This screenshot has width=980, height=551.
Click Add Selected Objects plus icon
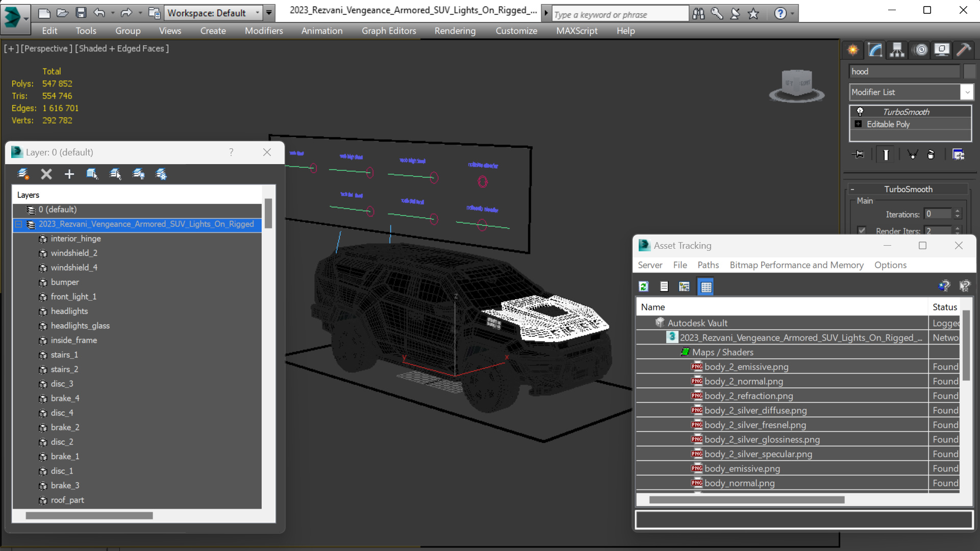69,174
